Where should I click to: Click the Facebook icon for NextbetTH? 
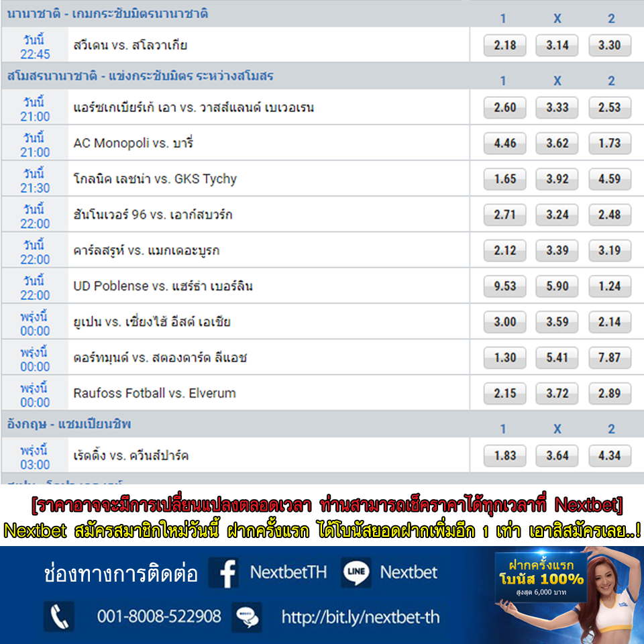(227, 573)
